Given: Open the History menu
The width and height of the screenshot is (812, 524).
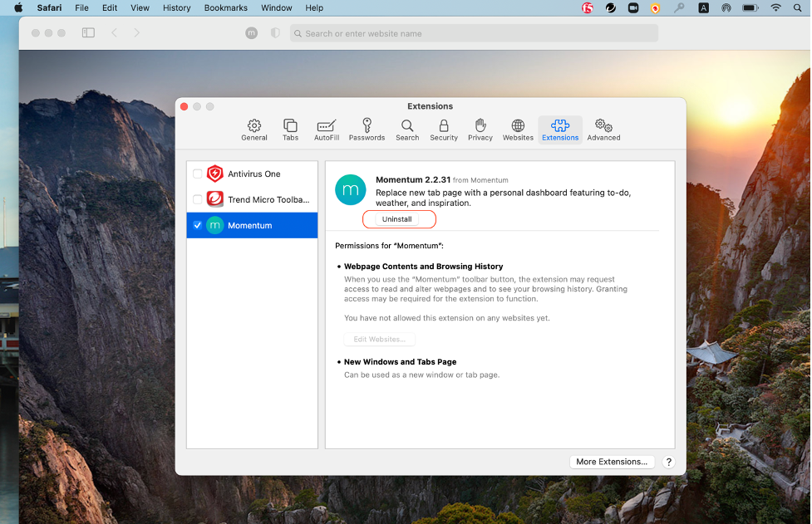Looking at the screenshot, I should coord(176,7).
